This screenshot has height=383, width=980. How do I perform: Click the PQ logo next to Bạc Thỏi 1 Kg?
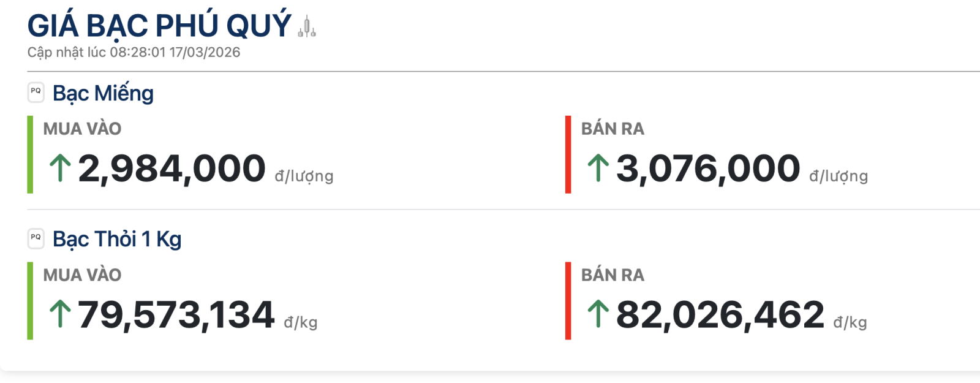tap(36, 238)
